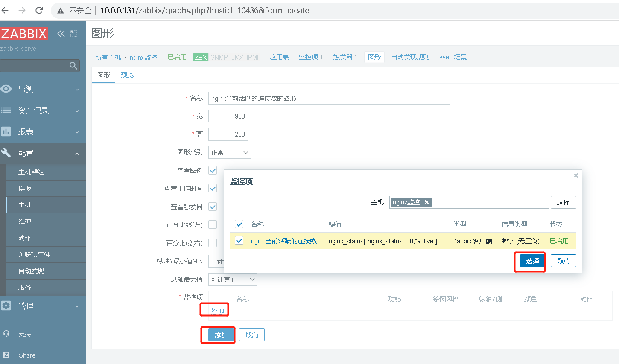The image size is (619, 364).
Task: Go to 所有主机 breadcrumb link
Action: [108, 57]
